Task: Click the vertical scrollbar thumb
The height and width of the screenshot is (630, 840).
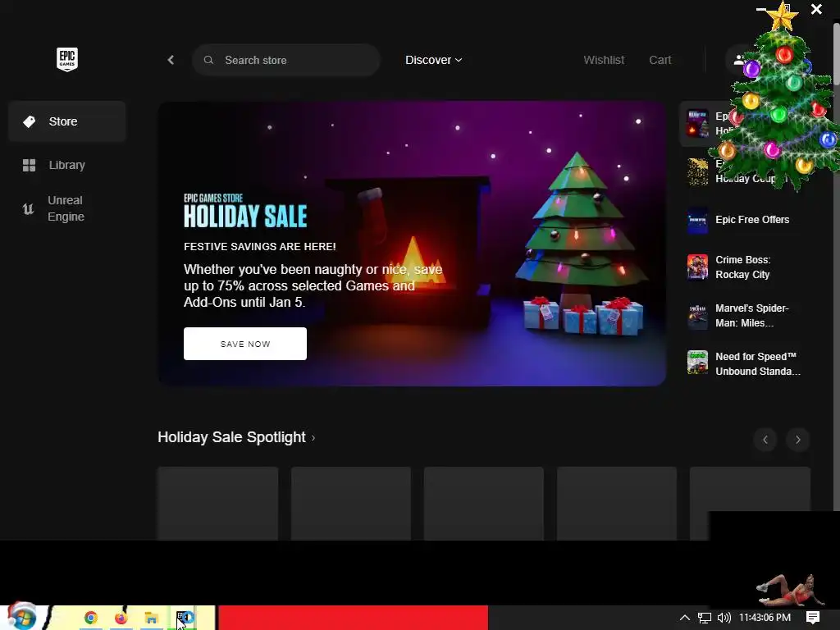Action: [836, 53]
